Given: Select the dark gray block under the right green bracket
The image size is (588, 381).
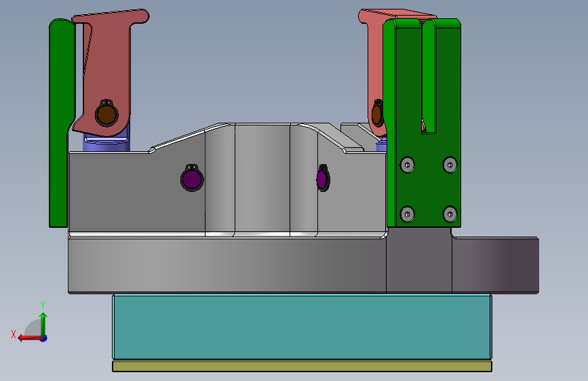Looking at the screenshot, I should [419, 260].
